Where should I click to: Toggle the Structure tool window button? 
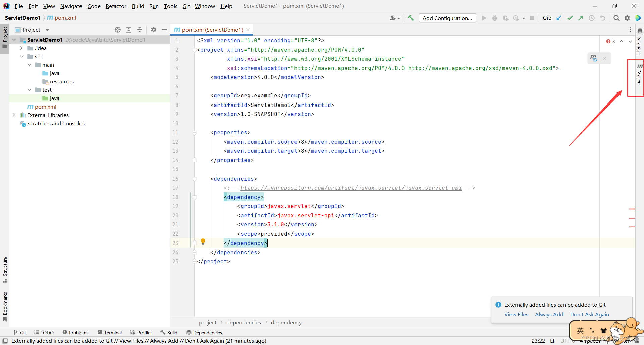[x=5, y=270]
